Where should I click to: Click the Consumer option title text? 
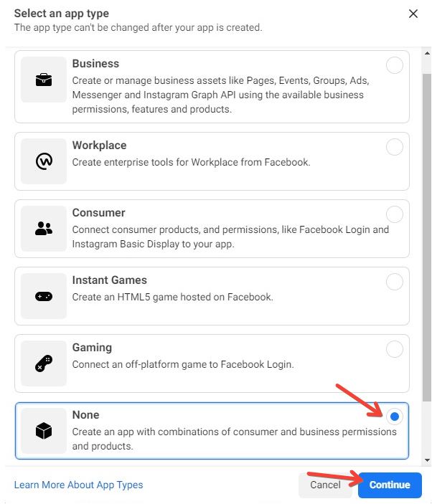tap(98, 213)
